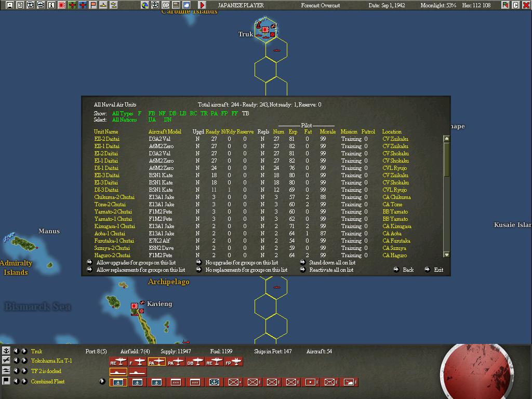This screenshot has width=532, height=399.
Task: Select the 'IJA' nation filter
Action: click(152, 120)
